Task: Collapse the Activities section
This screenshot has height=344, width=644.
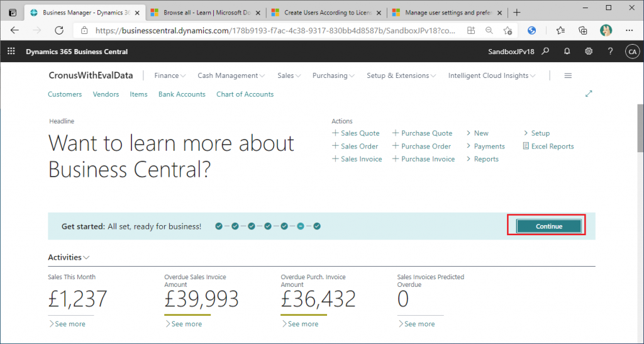Action: tap(69, 257)
